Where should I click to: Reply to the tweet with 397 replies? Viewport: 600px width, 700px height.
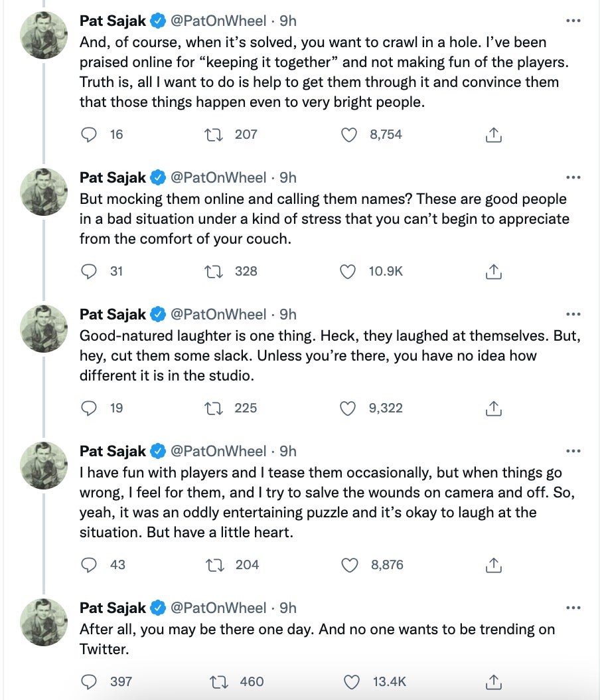[89, 682]
